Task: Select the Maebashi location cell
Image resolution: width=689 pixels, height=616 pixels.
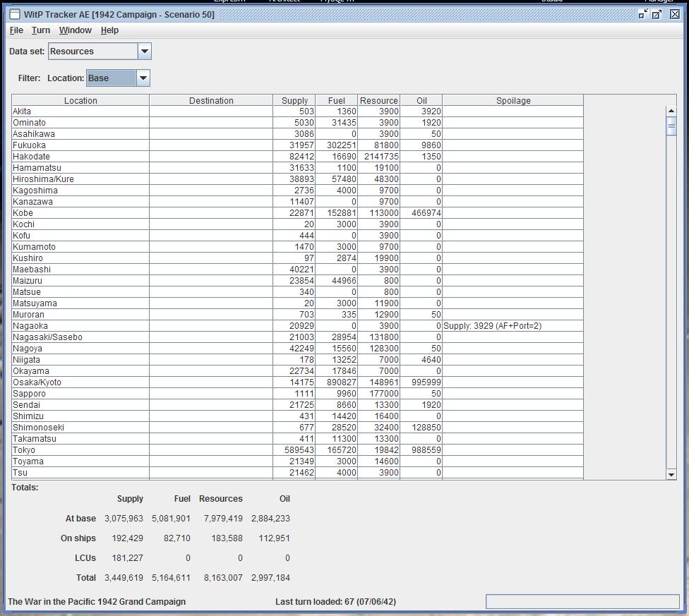Action: tap(80, 270)
